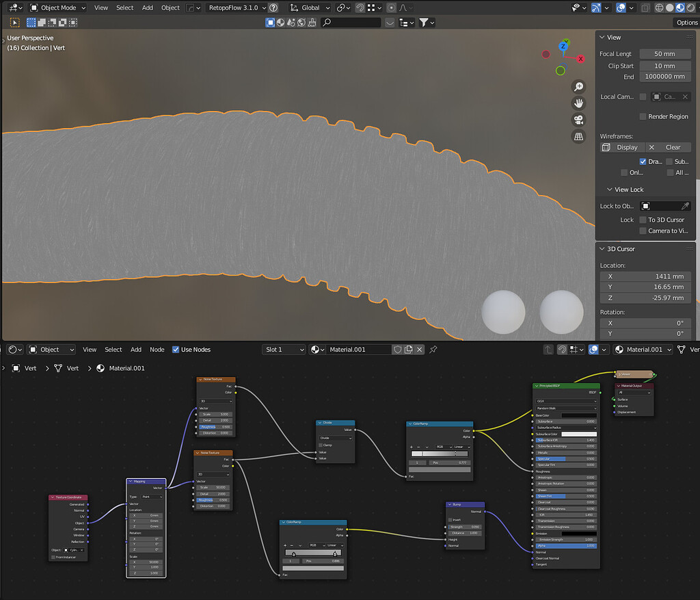Click the hand pan viewport gizmo
Screen dimensions: 700x600
pos(578,103)
